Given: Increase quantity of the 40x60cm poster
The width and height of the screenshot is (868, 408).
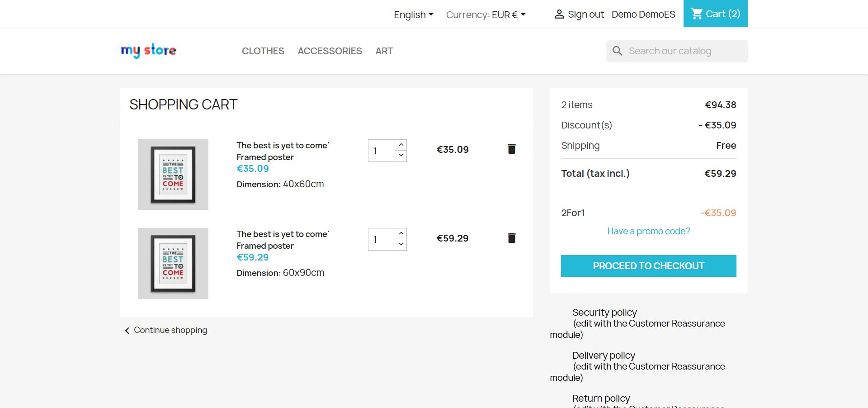Looking at the screenshot, I should point(401,145).
